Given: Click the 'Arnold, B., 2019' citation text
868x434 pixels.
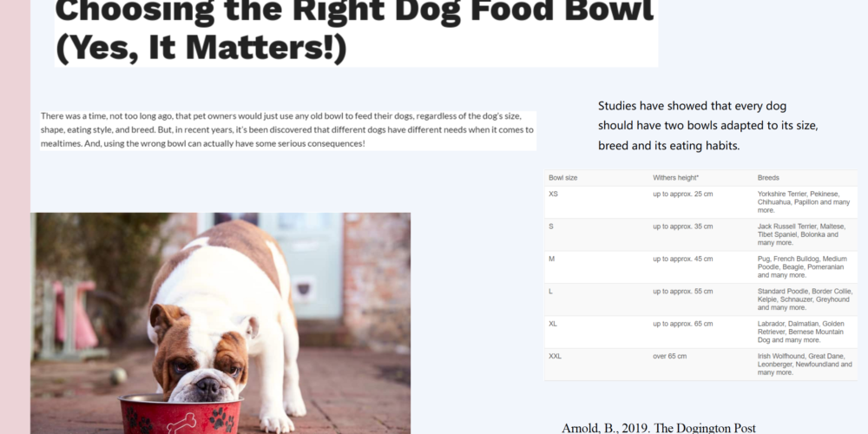Looking at the screenshot, I should (x=659, y=428).
